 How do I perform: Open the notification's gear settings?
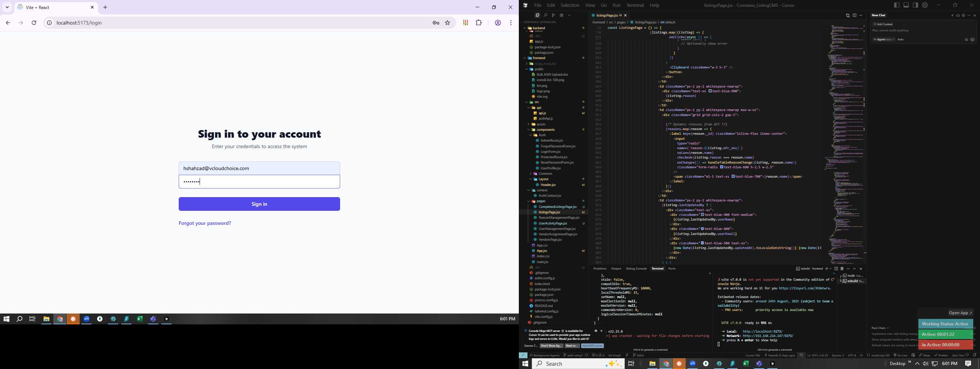tap(596, 331)
